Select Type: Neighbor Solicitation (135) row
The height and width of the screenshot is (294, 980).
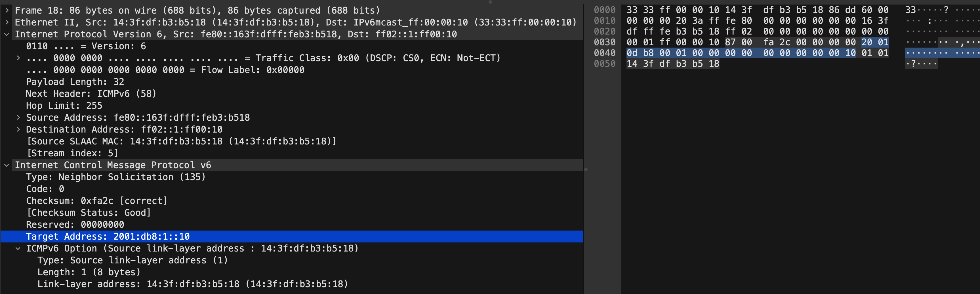point(116,177)
